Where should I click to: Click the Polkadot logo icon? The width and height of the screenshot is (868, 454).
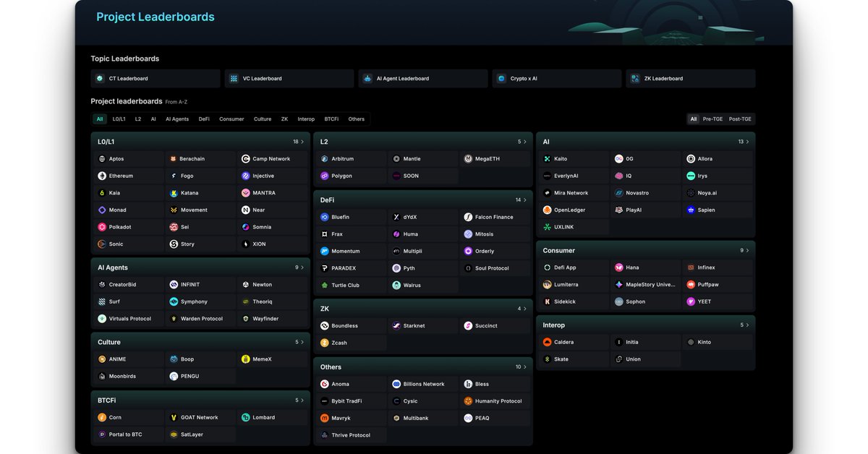click(x=102, y=227)
